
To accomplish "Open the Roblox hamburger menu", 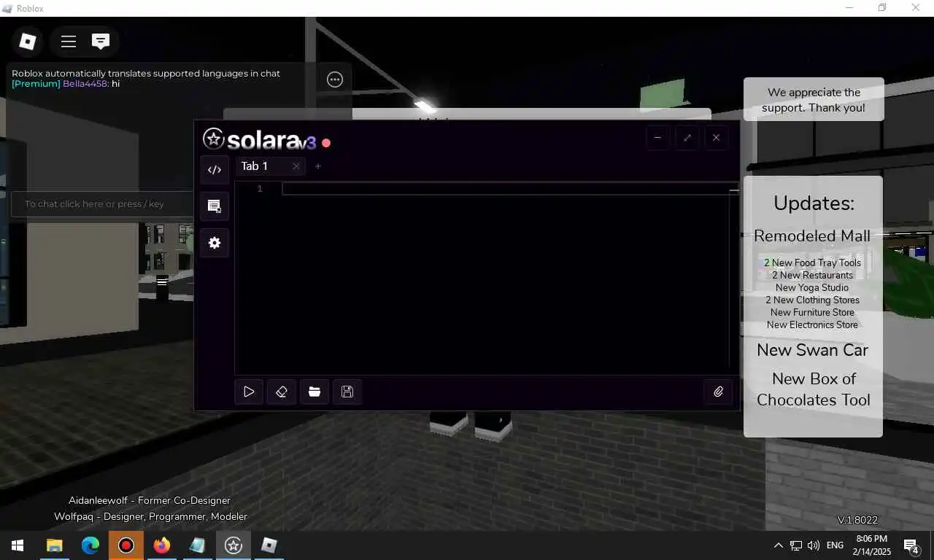I will [x=69, y=42].
